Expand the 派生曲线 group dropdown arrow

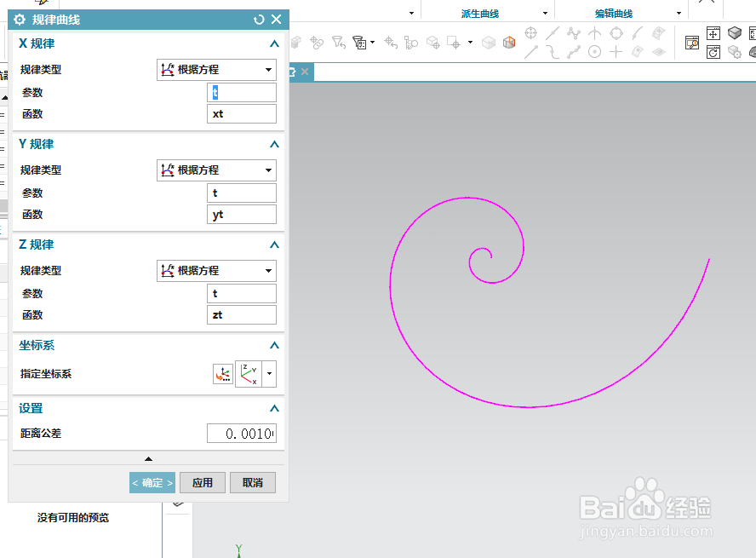(x=546, y=14)
